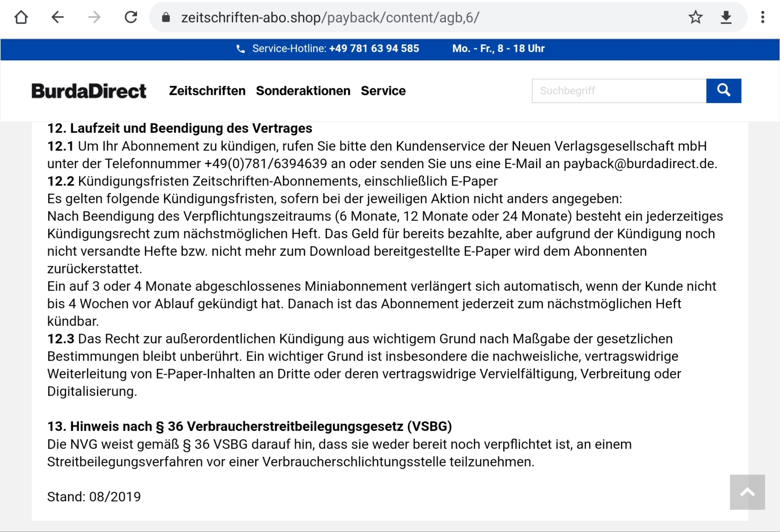Image resolution: width=780 pixels, height=532 pixels.
Task: Click the padlock site security icon
Action: pyautogui.click(x=166, y=18)
